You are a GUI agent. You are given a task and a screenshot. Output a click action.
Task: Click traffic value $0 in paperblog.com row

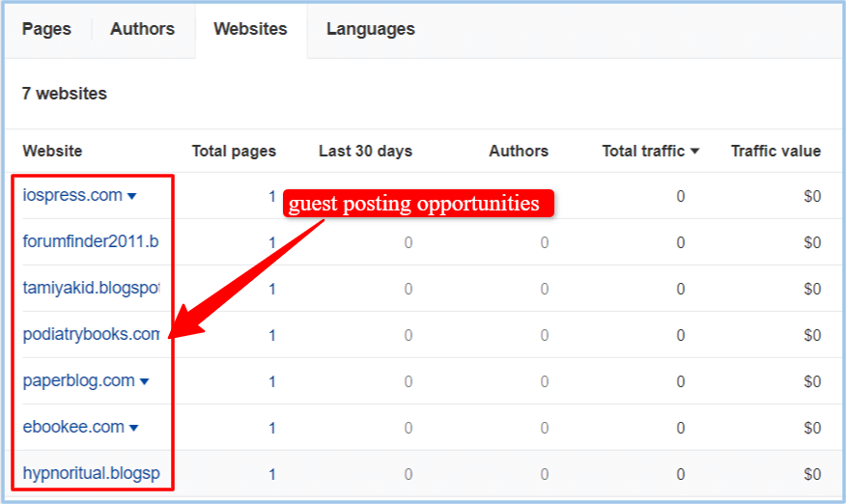(x=812, y=382)
